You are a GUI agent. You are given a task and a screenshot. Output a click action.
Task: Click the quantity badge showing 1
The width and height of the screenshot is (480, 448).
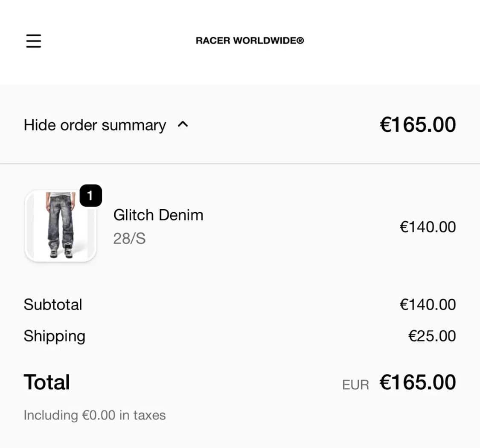pos(90,196)
